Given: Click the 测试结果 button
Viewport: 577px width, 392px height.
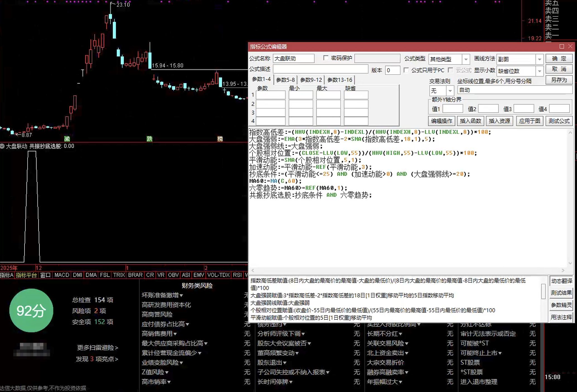Looking at the screenshot, I should pos(561,293).
